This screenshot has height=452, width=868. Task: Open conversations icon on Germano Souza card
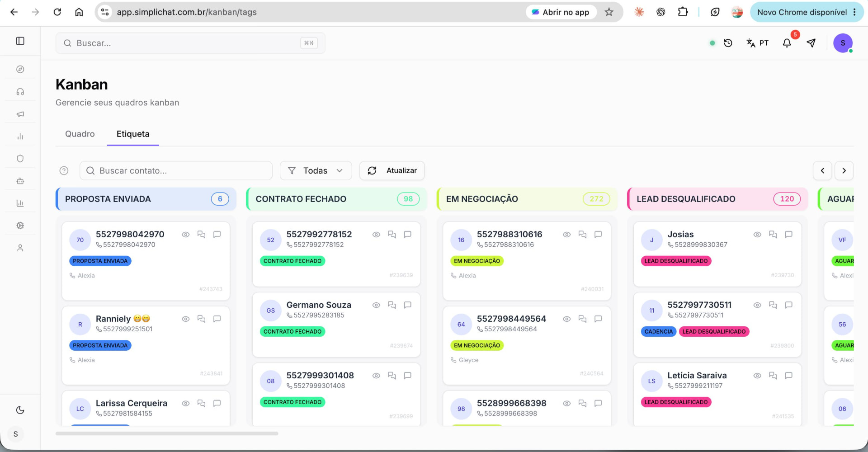point(392,305)
